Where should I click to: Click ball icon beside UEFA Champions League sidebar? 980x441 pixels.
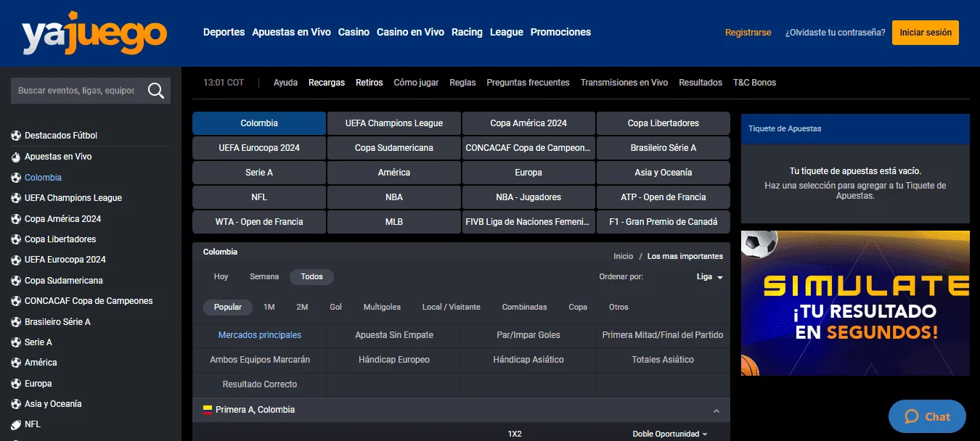tap(16, 198)
